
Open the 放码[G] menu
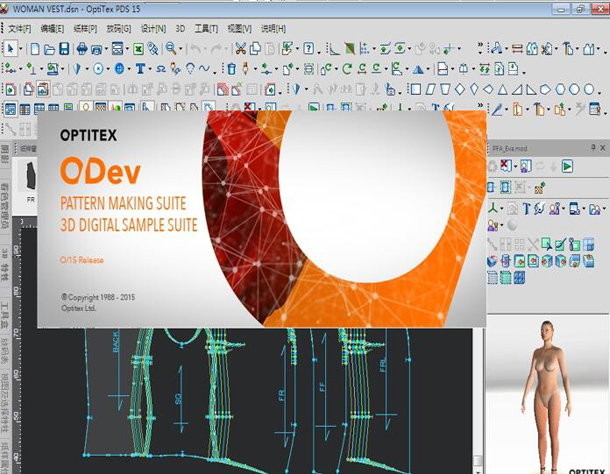pos(119,29)
